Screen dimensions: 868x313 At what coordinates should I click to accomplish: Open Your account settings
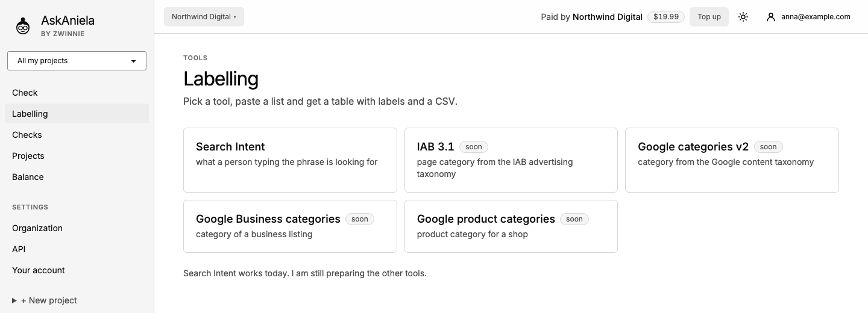coord(77,270)
